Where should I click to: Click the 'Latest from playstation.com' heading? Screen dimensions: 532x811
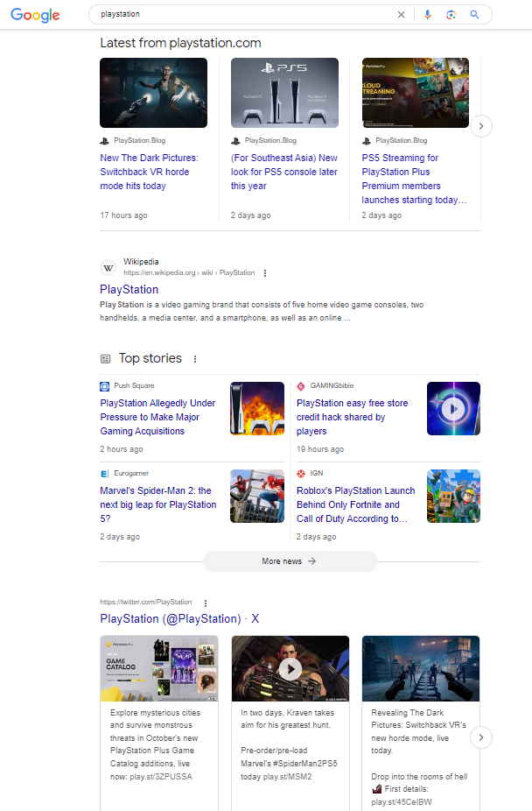click(x=181, y=43)
